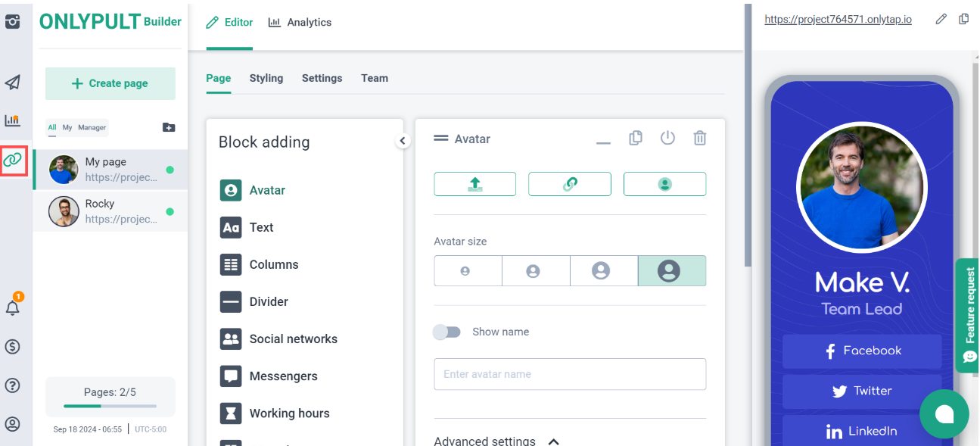980x446 pixels.
Task: Collapse the Block adding panel arrow
Action: [403, 141]
